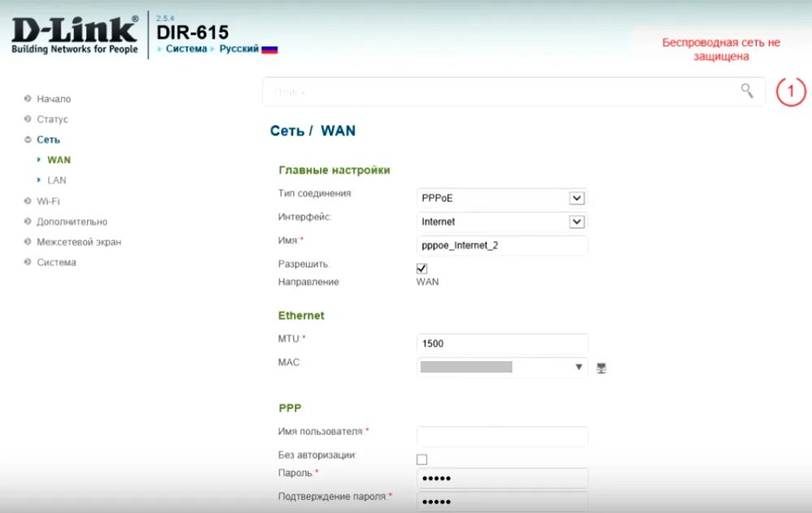
Task: Click the arrow icon beside Межсетевой экран
Action: pos(27,241)
